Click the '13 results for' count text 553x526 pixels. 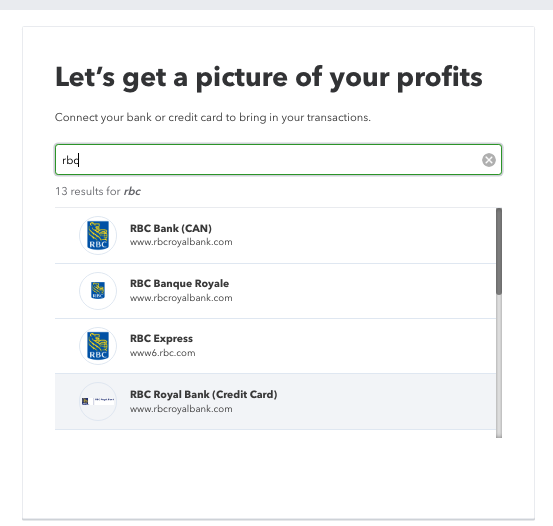(x=88, y=191)
